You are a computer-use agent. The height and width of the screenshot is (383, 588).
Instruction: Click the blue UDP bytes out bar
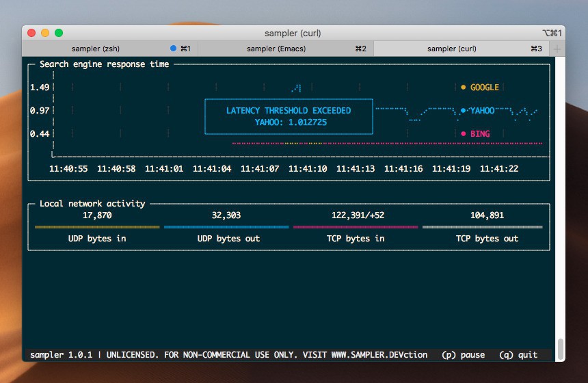tap(226, 227)
